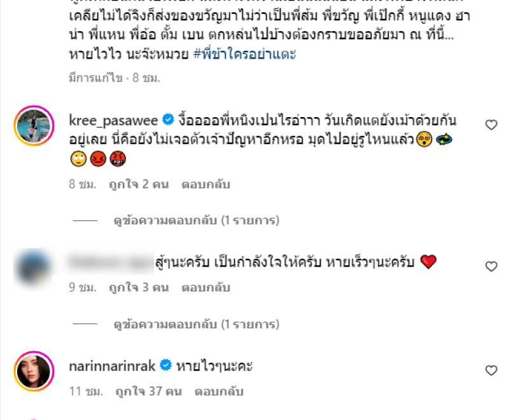Click the 11 ชม. timestamp on narinnarinrak's comment
Viewport: 509px width, 420px height.
86,391
